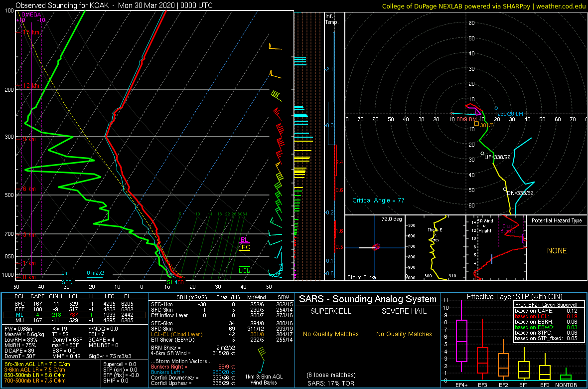Click the 'UP=338/29' hodograph label

pos(497,157)
